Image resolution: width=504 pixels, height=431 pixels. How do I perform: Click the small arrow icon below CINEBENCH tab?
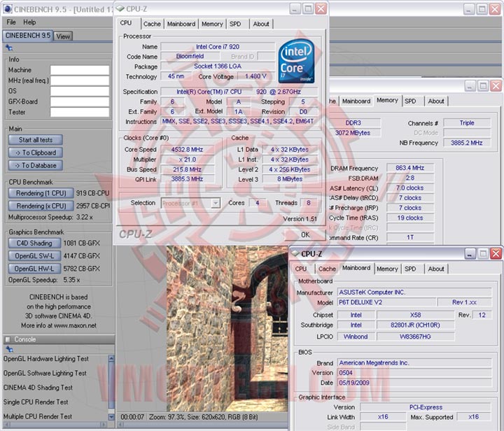[x=9, y=48]
